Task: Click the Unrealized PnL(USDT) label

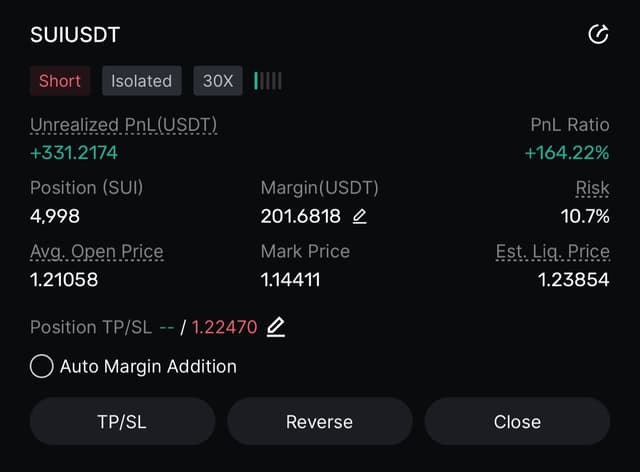Action: click(123, 125)
